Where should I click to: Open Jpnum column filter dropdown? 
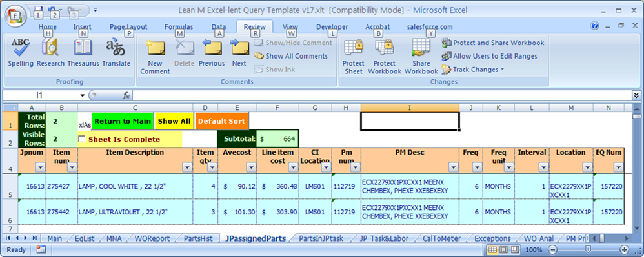pos(40,167)
